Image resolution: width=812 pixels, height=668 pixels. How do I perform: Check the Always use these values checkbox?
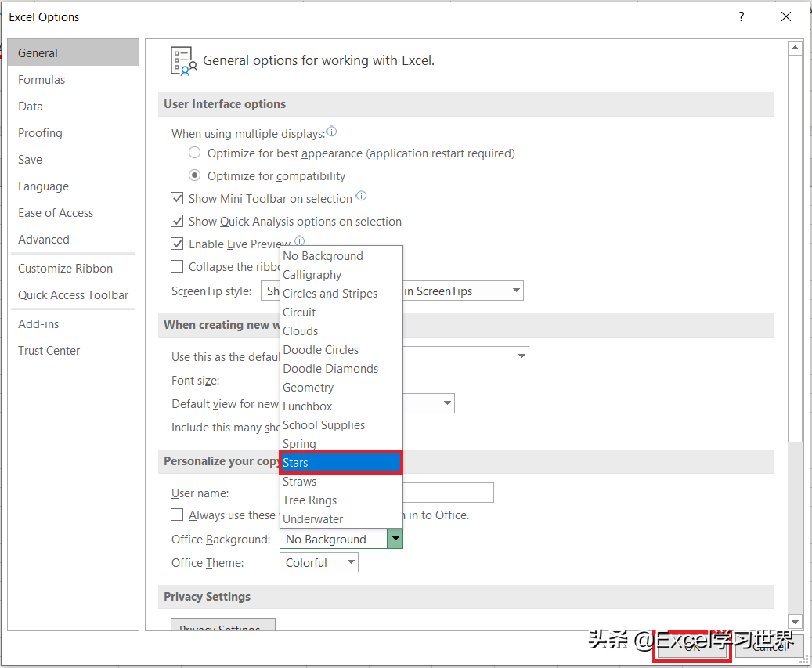tap(177, 515)
